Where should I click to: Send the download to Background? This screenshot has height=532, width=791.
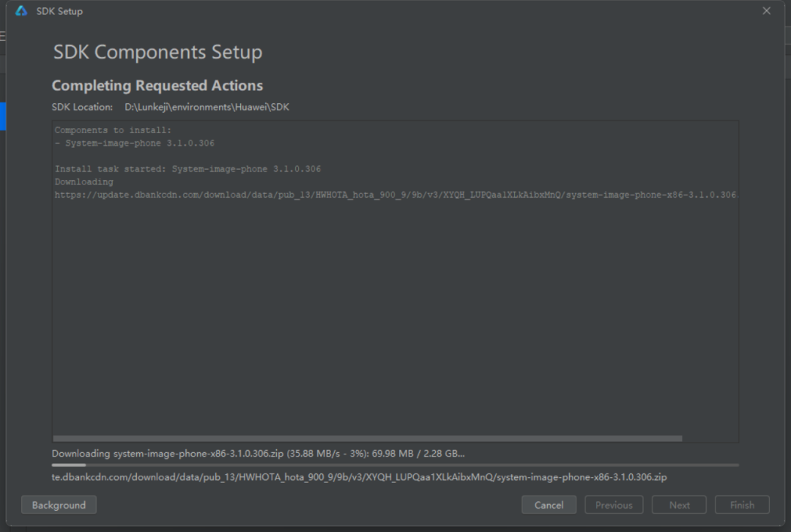(59, 505)
